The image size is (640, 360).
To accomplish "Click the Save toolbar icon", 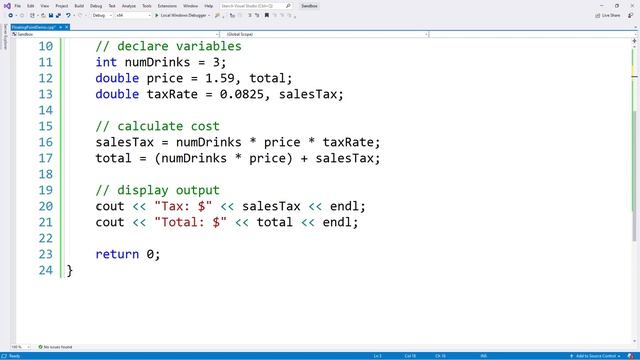I will point(51,16).
